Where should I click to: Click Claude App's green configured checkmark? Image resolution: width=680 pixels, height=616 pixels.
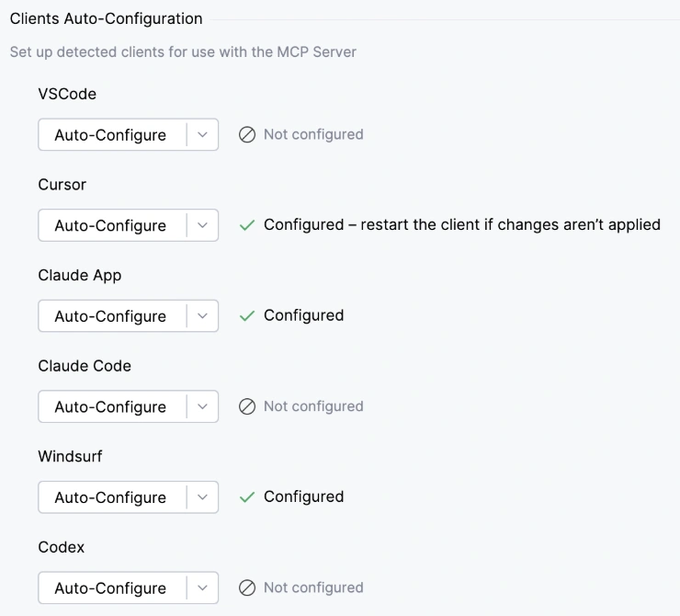point(246,316)
